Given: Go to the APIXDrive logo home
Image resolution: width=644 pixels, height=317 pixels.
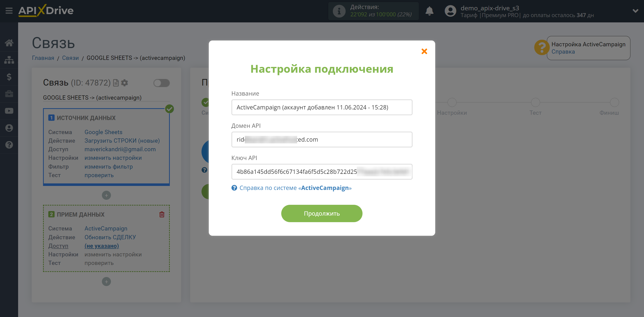Looking at the screenshot, I should point(46,11).
